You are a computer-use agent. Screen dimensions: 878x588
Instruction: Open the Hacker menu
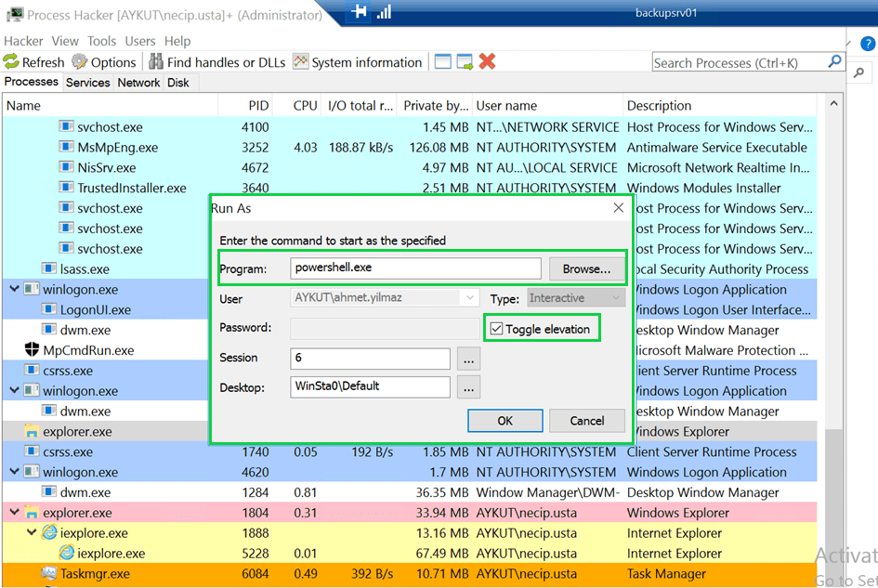(x=23, y=41)
